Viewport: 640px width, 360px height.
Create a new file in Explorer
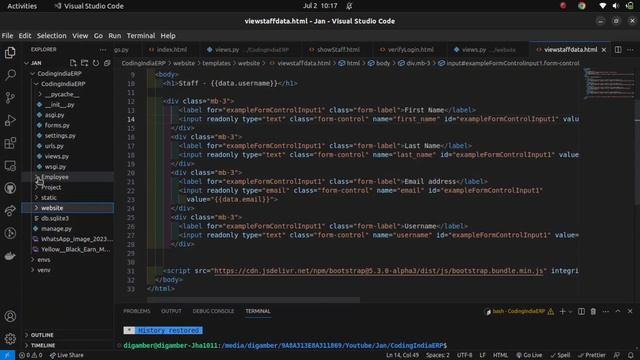(x=73, y=63)
